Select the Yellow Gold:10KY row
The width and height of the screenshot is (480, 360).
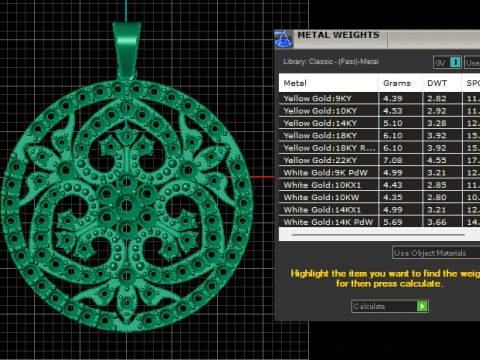pos(379,111)
